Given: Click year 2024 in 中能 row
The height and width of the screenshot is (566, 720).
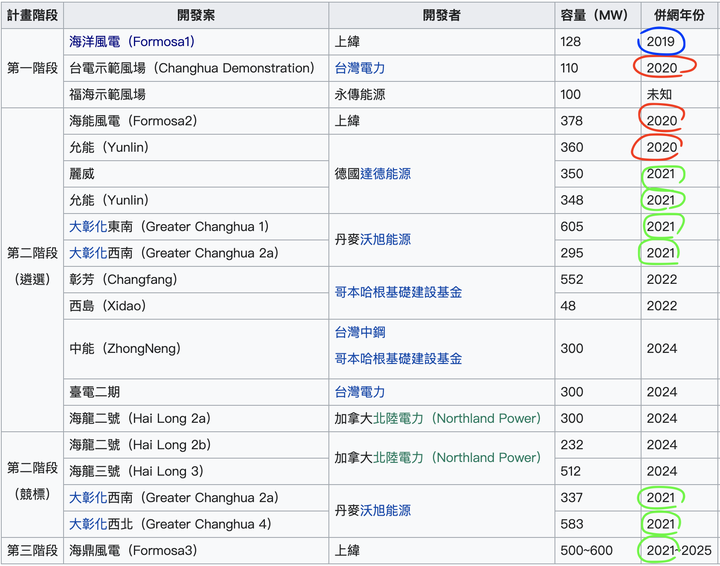Looking at the screenshot, I should (662, 349).
